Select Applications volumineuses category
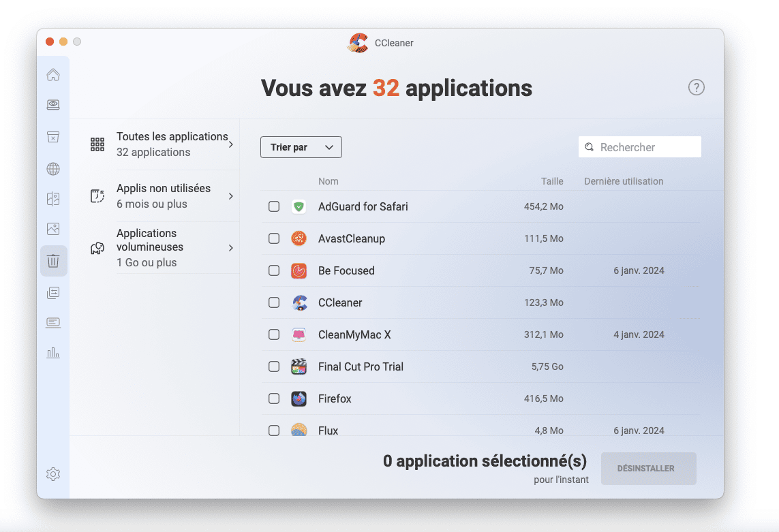This screenshot has width=779, height=532. pos(162,248)
